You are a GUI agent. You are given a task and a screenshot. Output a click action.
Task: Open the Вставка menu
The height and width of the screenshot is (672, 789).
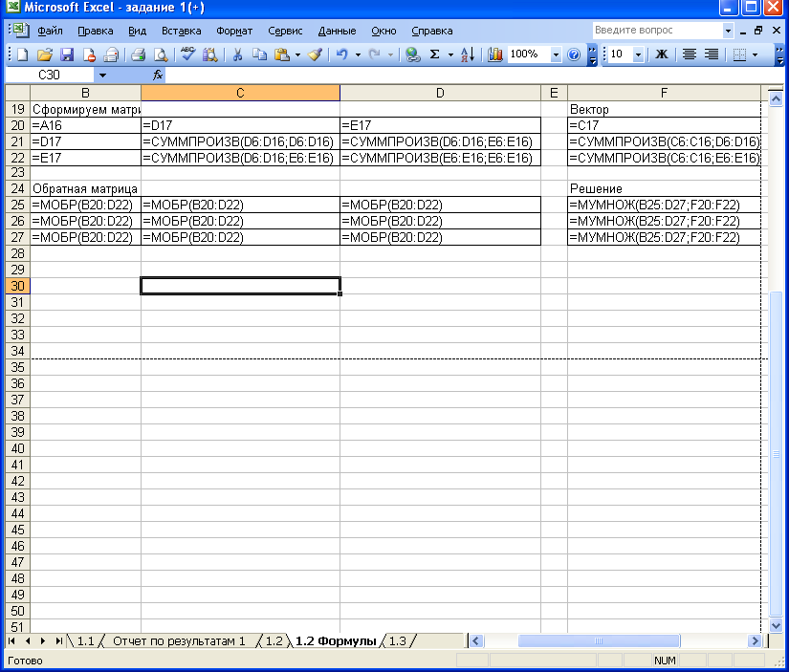pos(181,31)
